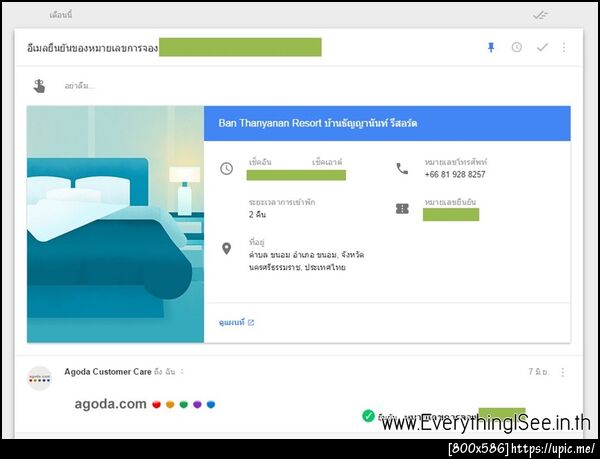Click the map pin address icon
Screen dimensions: 600x459
click(227, 249)
